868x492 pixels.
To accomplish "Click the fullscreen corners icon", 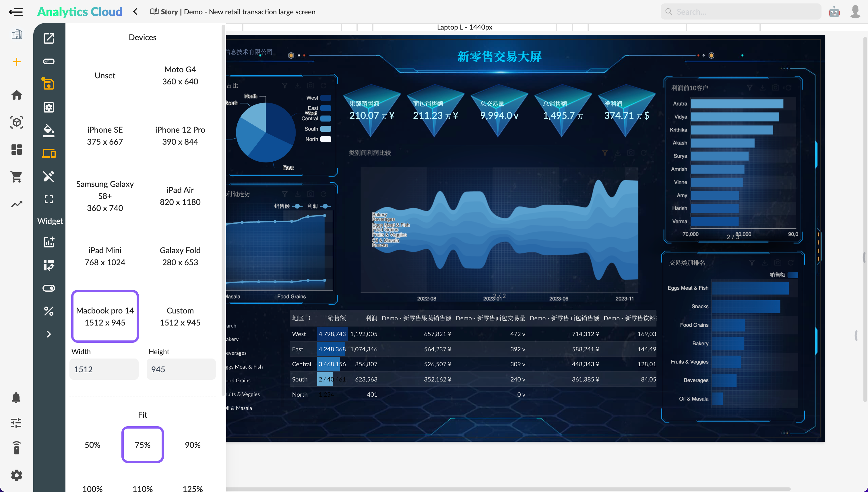I will (x=49, y=199).
